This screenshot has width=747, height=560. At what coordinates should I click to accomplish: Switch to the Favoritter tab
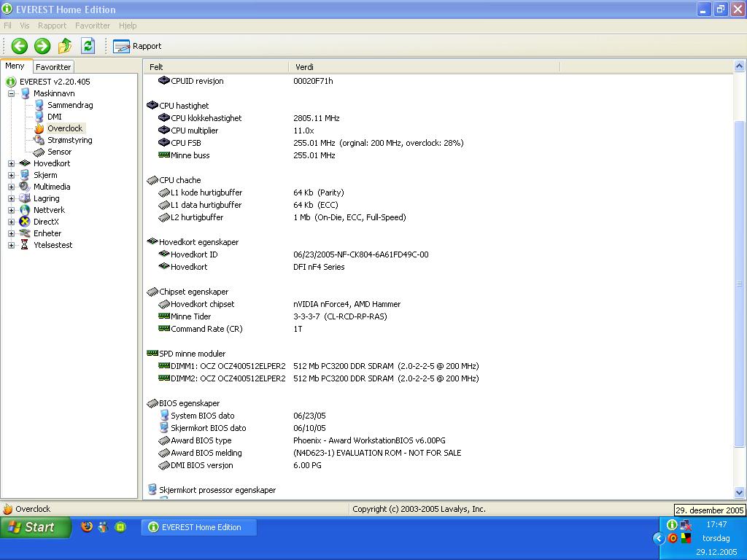pyautogui.click(x=53, y=67)
